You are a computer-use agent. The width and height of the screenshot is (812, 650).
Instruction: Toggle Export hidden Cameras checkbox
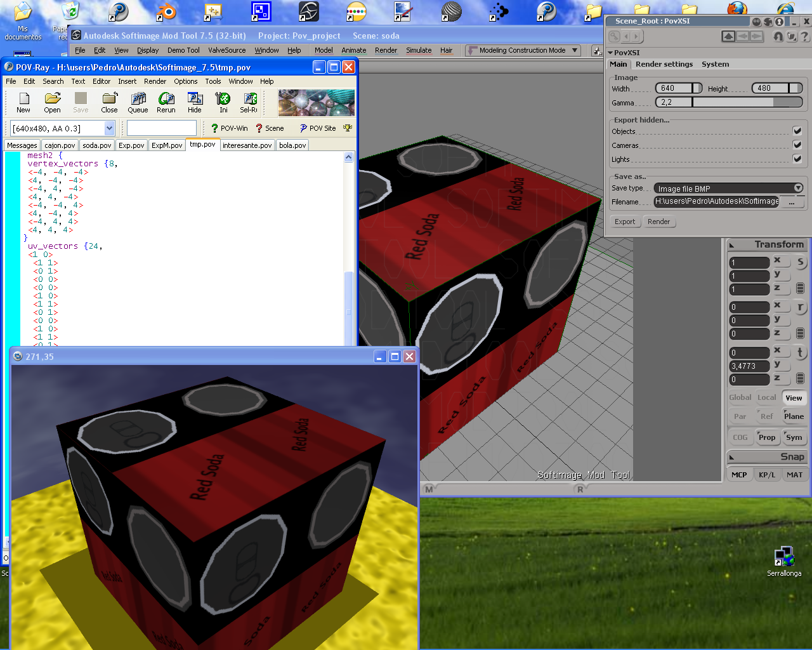797,145
